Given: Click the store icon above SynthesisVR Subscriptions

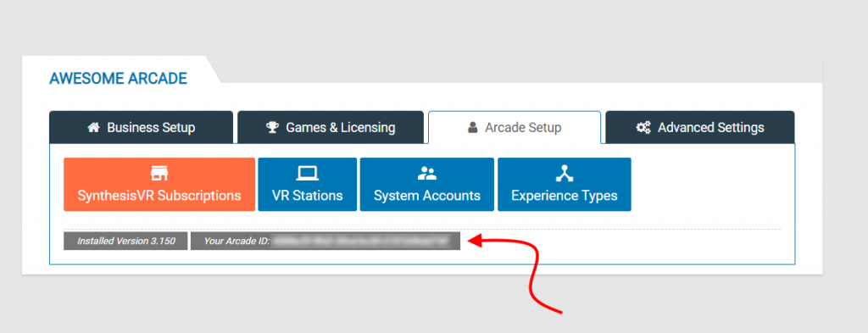Looking at the screenshot, I should point(159,174).
